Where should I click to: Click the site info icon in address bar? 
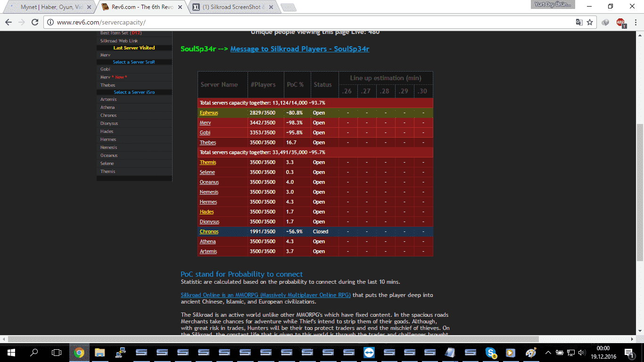tap(50, 22)
